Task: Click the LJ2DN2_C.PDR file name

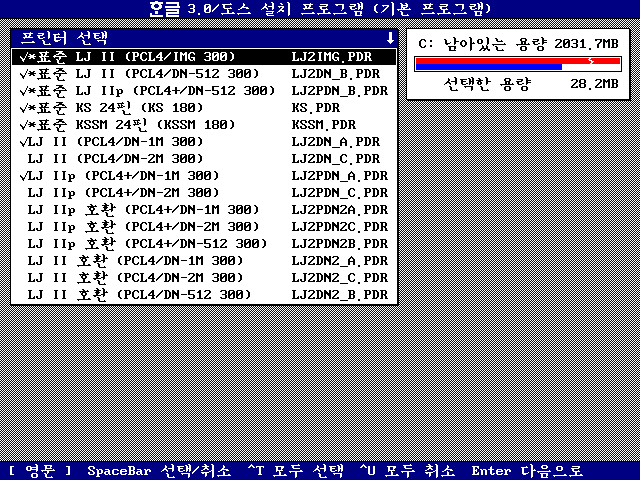Action: coord(340,278)
